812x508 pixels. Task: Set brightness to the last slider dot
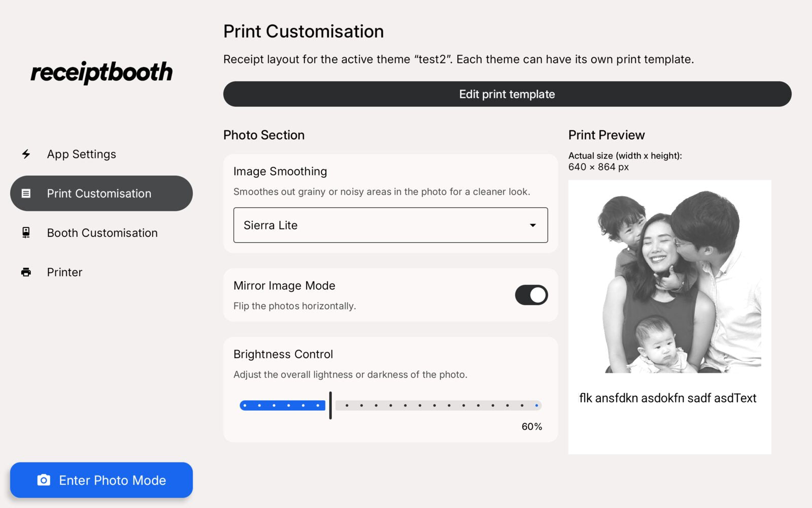coord(536,405)
